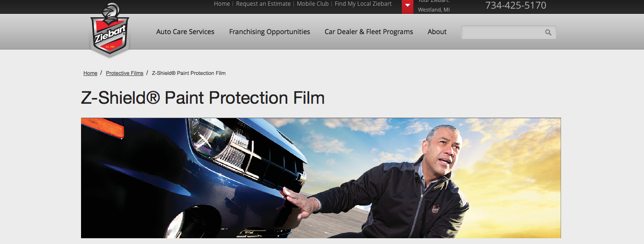Go to Mobile Club page
Screen dimensions: 644x244
[x=313, y=4]
